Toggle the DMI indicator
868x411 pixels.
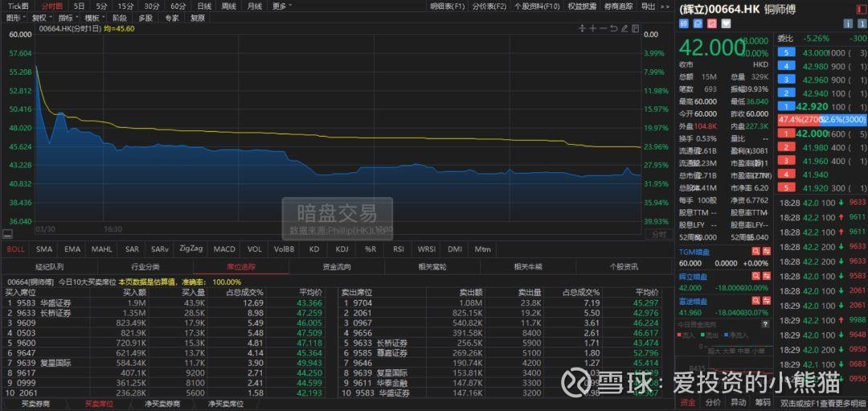coord(454,249)
